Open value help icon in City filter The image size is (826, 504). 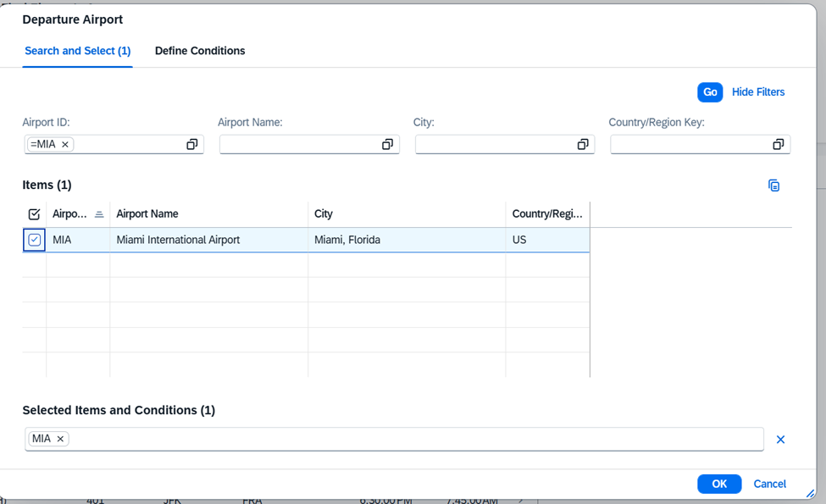point(583,145)
